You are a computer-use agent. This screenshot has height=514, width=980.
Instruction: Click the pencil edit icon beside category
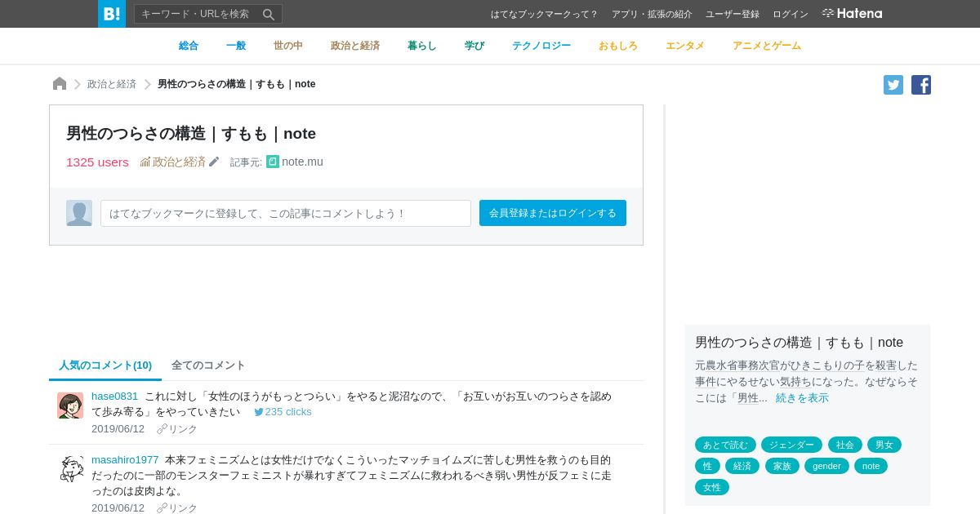coord(214,162)
